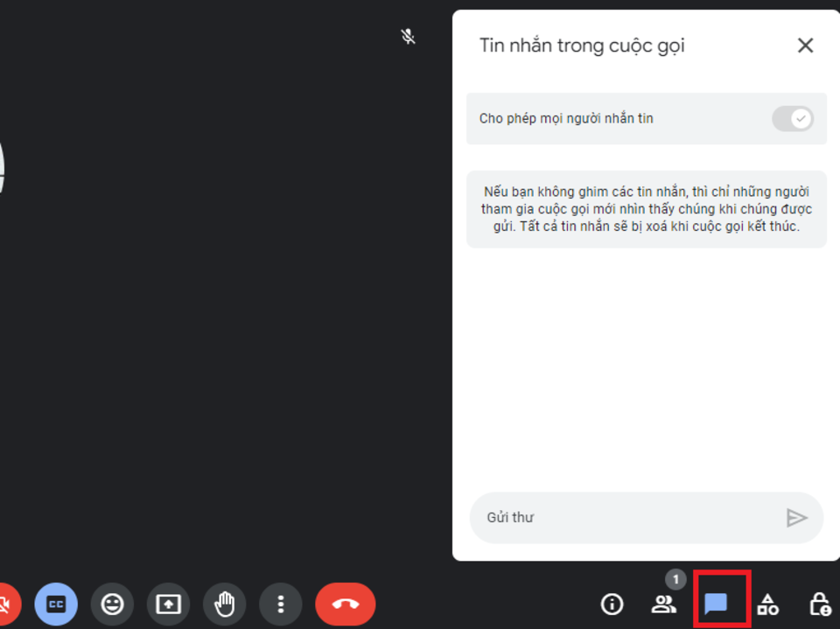The width and height of the screenshot is (840, 629).
Task: Close the in-call messages panel
Action: 805,45
